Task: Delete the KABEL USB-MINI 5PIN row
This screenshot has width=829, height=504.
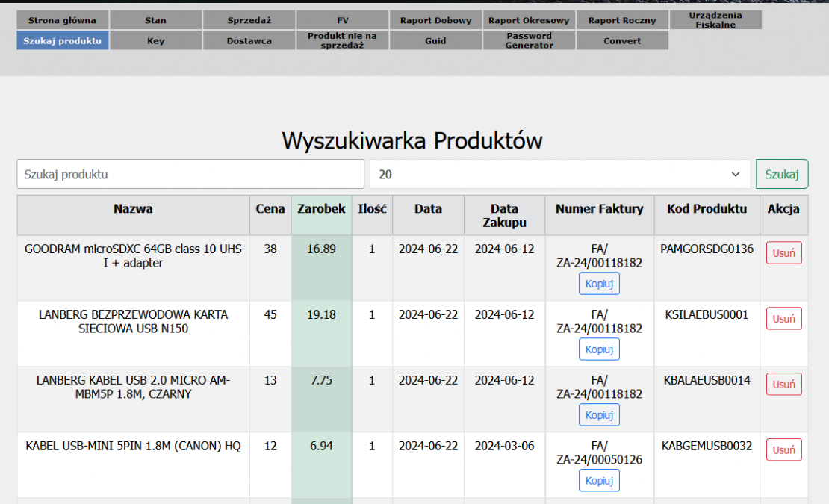Action: [783, 450]
